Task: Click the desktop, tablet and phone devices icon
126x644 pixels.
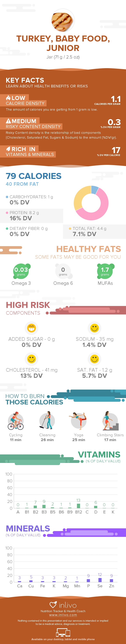Action: pos(63,633)
